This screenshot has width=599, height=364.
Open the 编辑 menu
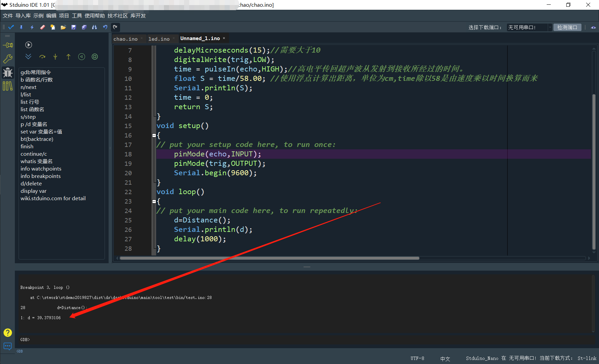click(x=51, y=16)
